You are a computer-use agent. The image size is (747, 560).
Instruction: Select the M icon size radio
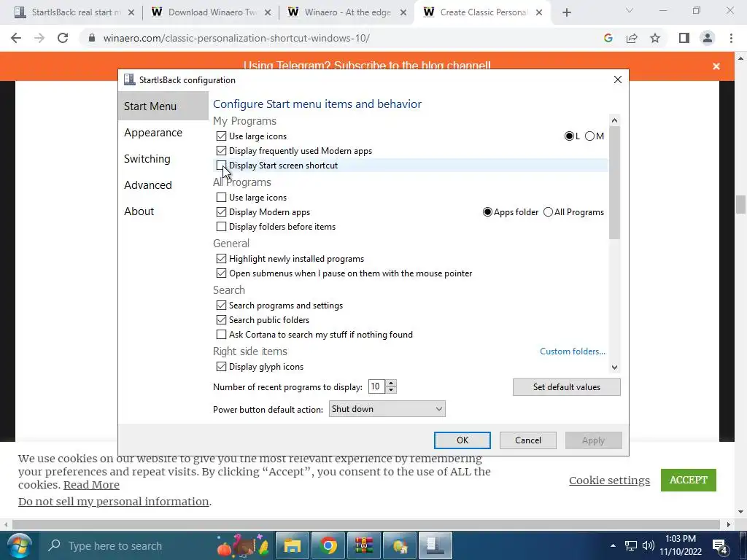(x=589, y=136)
